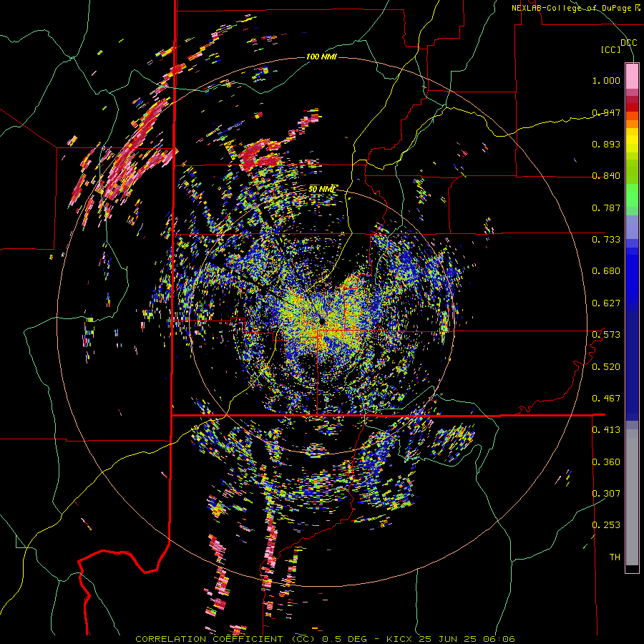Click the radar site dot at map center

point(322,321)
